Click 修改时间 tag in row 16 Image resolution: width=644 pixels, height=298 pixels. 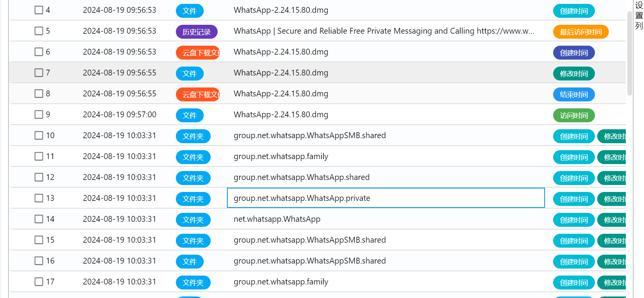pos(612,262)
